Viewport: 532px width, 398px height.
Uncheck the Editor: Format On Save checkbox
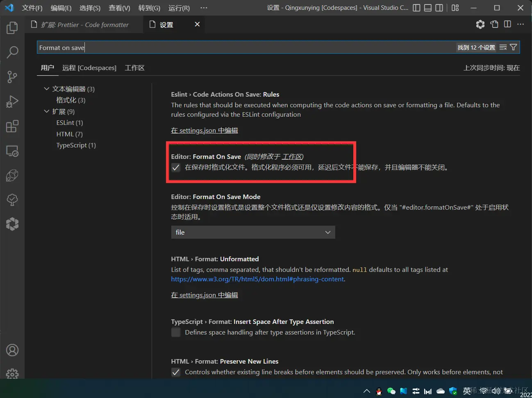[x=176, y=167]
